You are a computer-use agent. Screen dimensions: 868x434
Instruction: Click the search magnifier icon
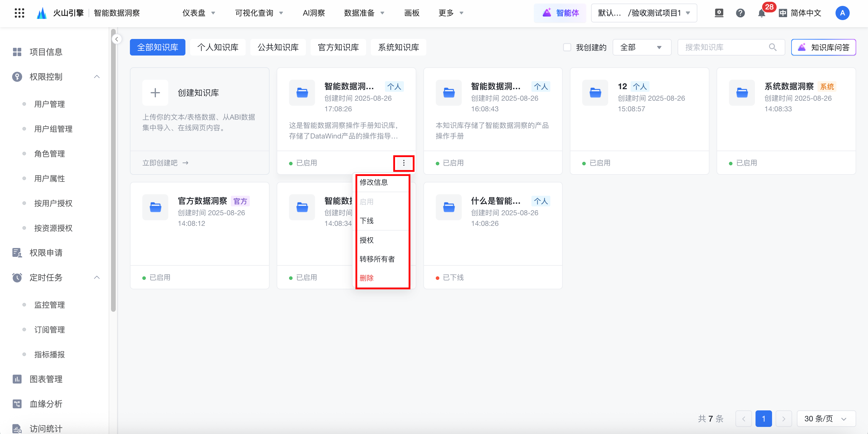click(x=773, y=47)
